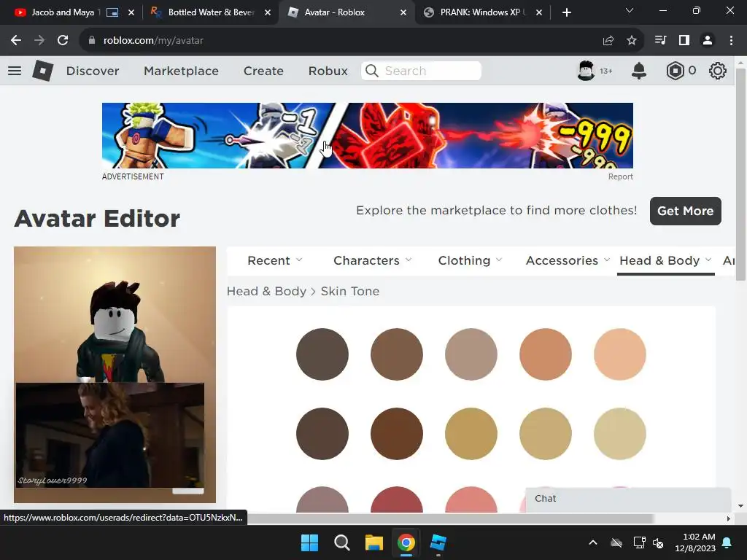Click the Chrome icon in the taskbar
The height and width of the screenshot is (560, 747).
pyautogui.click(x=406, y=542)
